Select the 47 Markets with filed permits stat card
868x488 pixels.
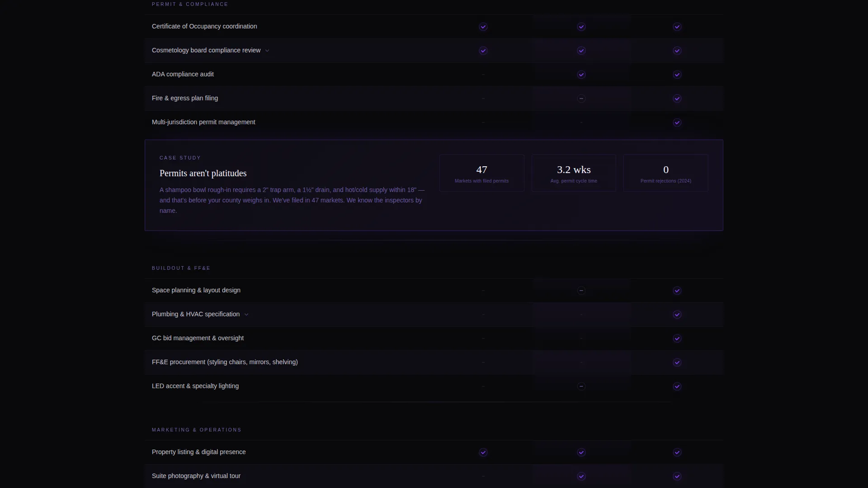pyautogui.click(x=482, y=173)
